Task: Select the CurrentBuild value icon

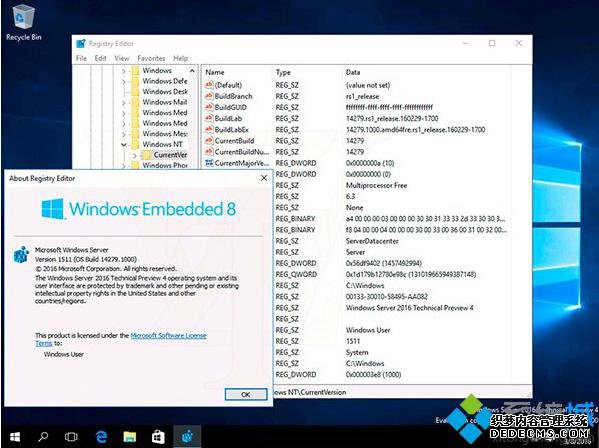Action: (x=209, y=140)
